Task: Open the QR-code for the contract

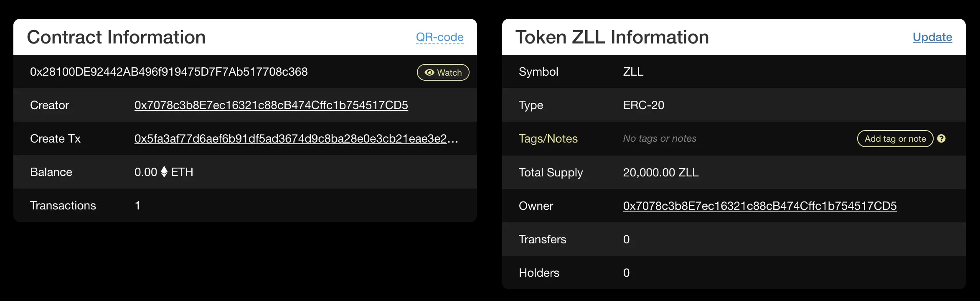Action: click(x=439, y=37)
